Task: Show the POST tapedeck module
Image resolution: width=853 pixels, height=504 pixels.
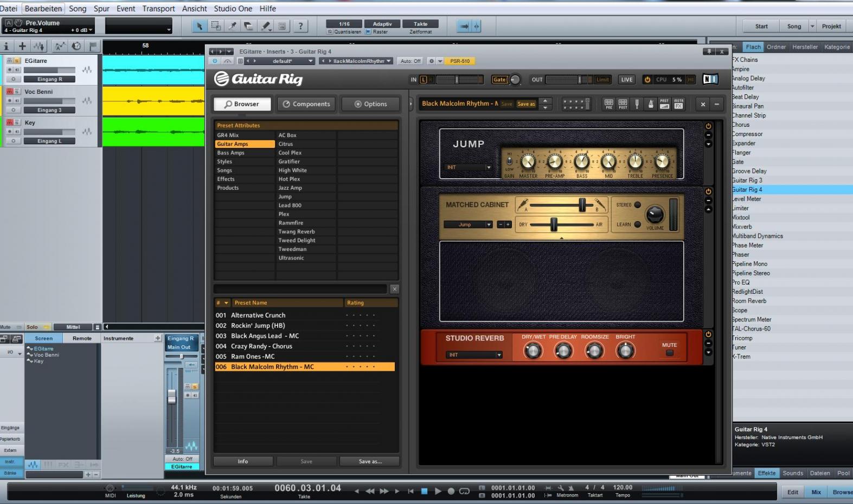Action: coord(623,104)
